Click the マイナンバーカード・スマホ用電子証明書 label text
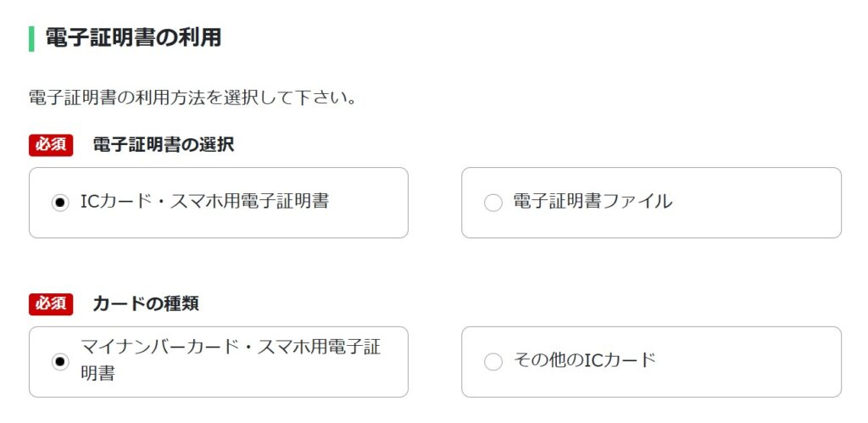This screenshot has width=868, height=423. tap(229, 348)
